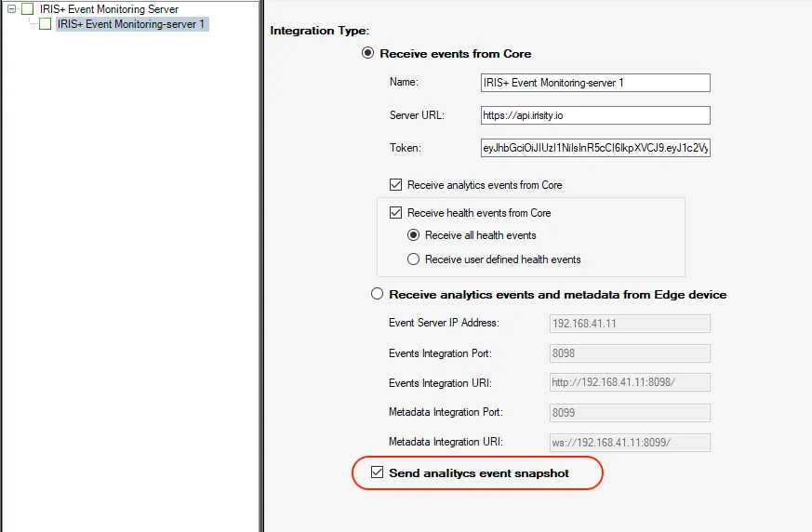
Task: Click the Metadata Integration Port field
Action: (630, 412)
